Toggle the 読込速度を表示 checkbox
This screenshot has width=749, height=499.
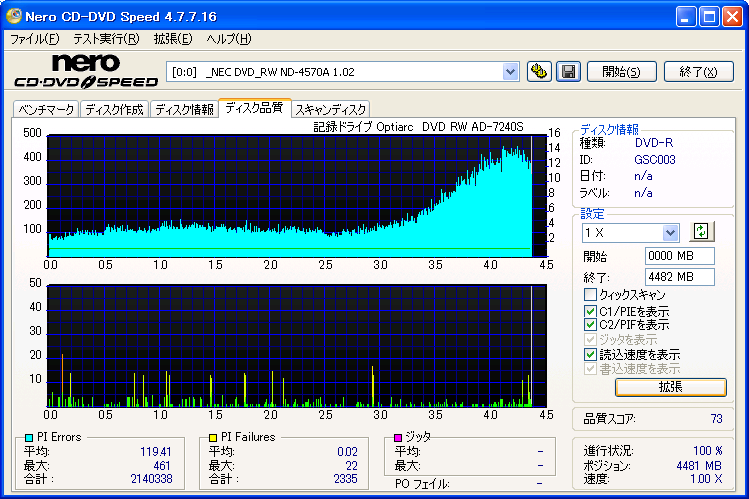[590, 354]
